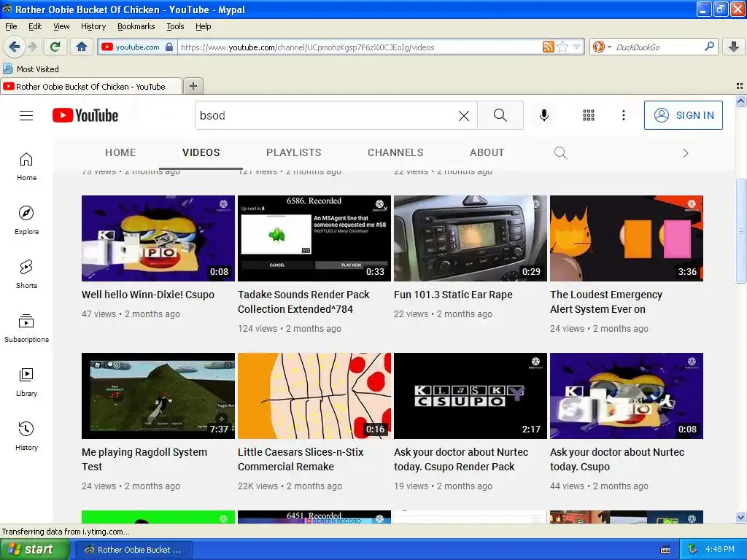Open Library in the YouTube sidebar

(26, 382)
